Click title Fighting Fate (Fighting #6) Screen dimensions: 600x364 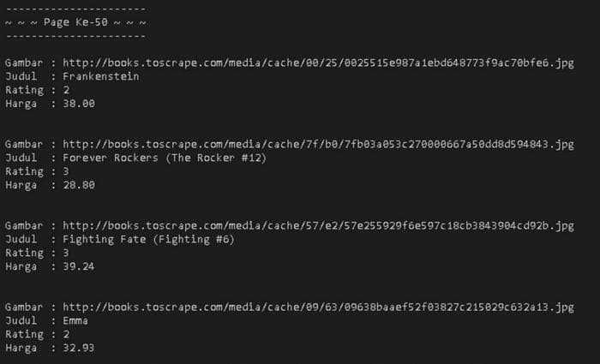coord(148,239)
